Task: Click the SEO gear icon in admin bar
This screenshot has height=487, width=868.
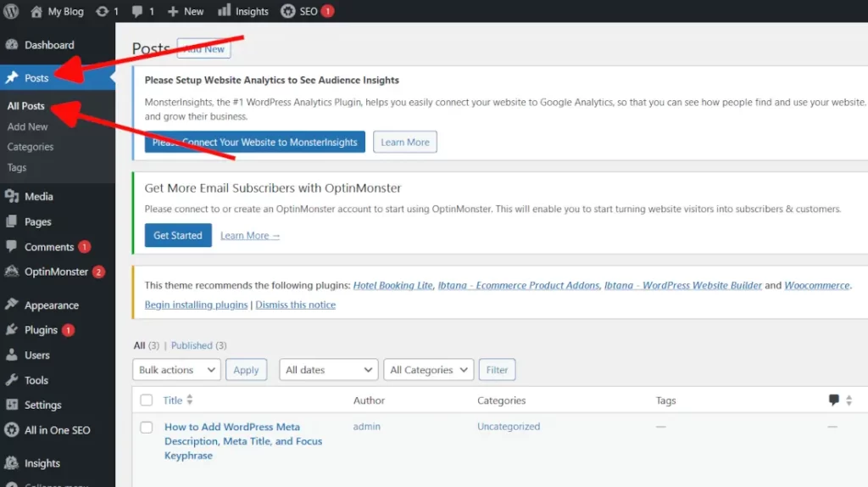Action: (x=288, y=11)
